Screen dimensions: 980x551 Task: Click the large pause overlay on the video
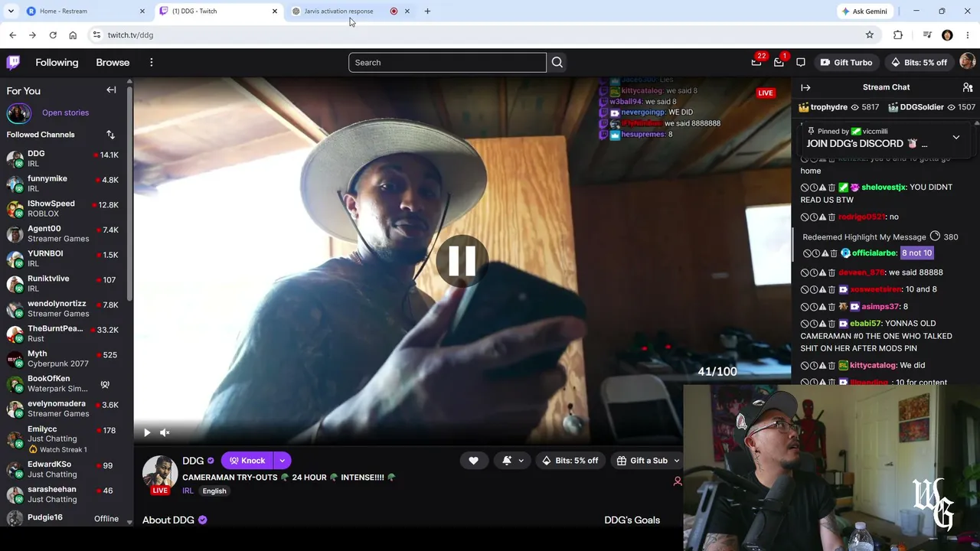462,262
